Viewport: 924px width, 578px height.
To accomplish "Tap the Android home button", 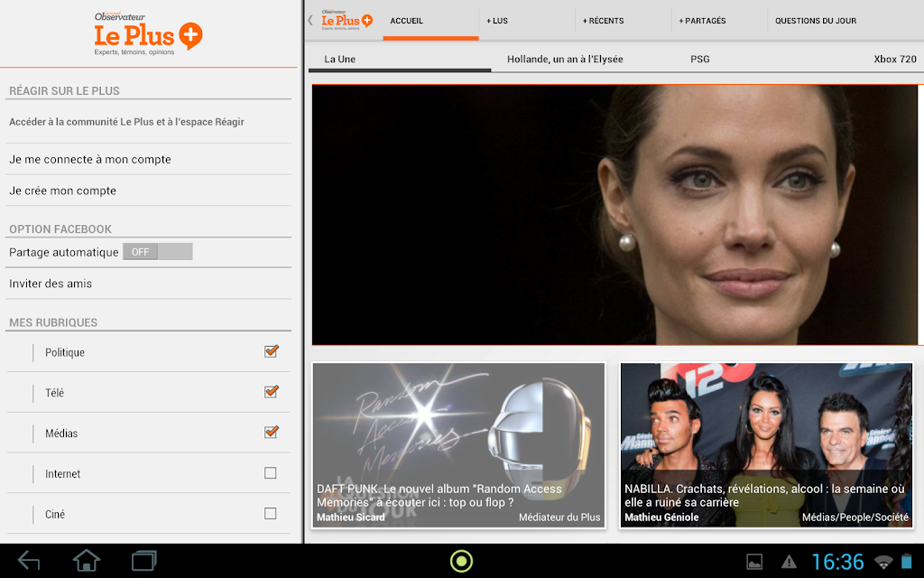I will pos(86,560).
